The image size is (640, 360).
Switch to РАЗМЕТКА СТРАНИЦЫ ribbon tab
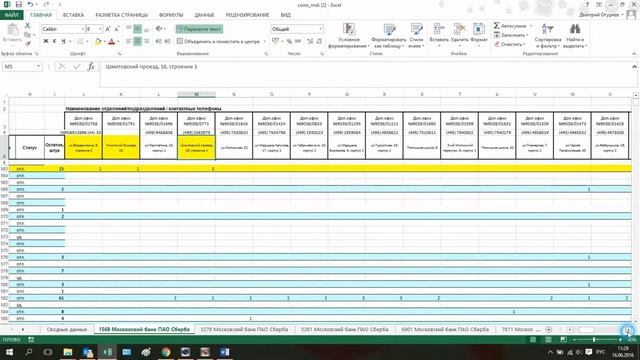point(122,15)
